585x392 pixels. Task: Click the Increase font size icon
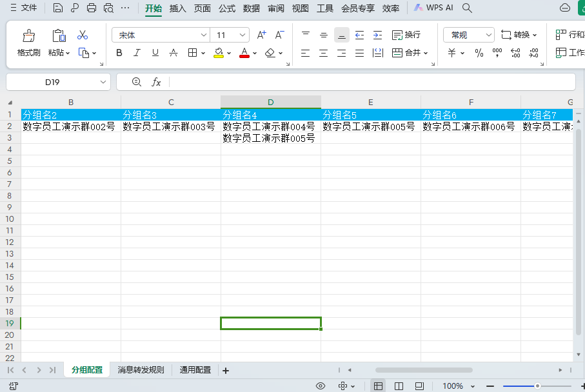pos(261,35)
